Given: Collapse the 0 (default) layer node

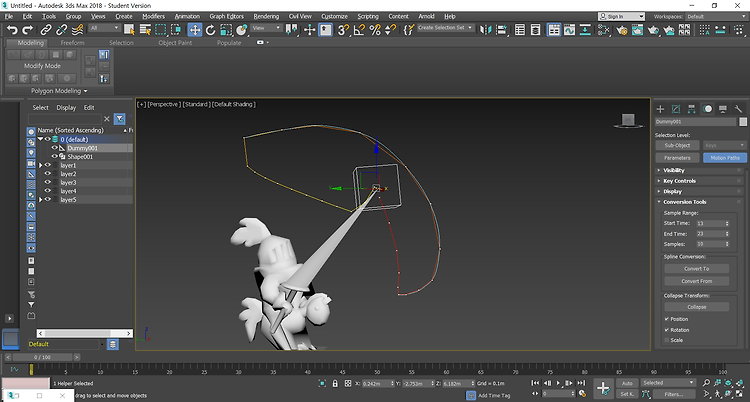Looking at the screenshot, I should pyautogui.click(x=41, y=139).
